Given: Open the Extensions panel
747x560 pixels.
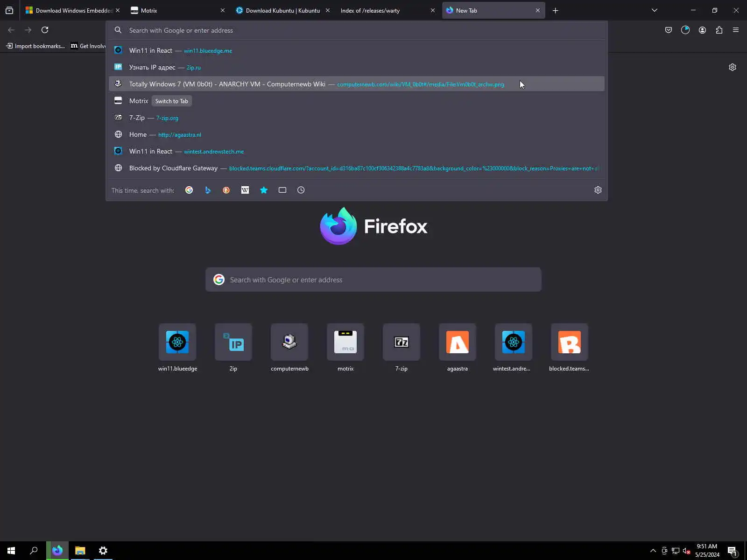Looking at the screenshot, I should tap(719, 30).
